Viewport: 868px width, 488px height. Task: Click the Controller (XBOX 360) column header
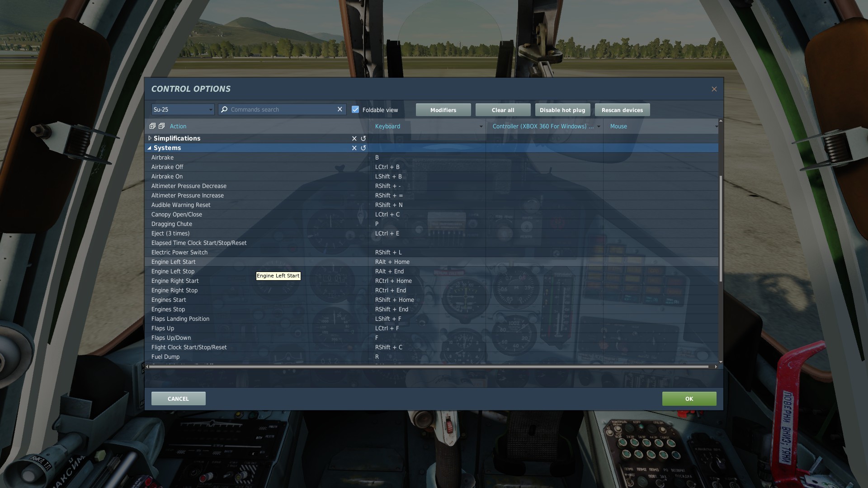543,126
